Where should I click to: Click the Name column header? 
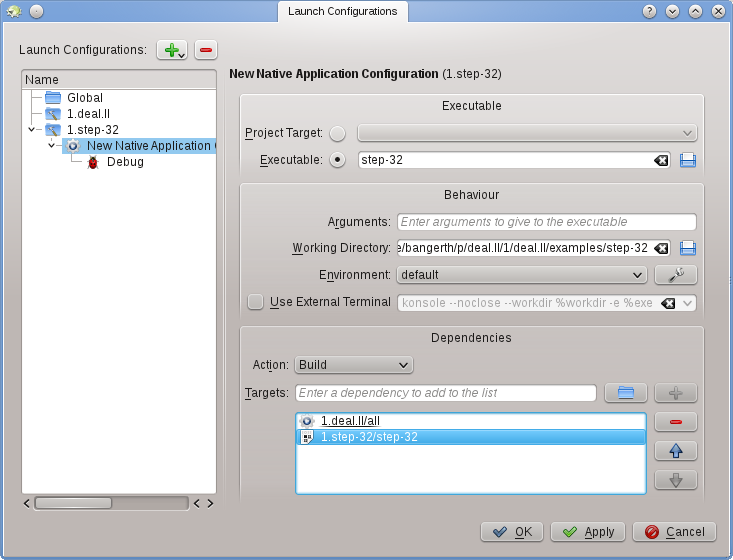119,79
